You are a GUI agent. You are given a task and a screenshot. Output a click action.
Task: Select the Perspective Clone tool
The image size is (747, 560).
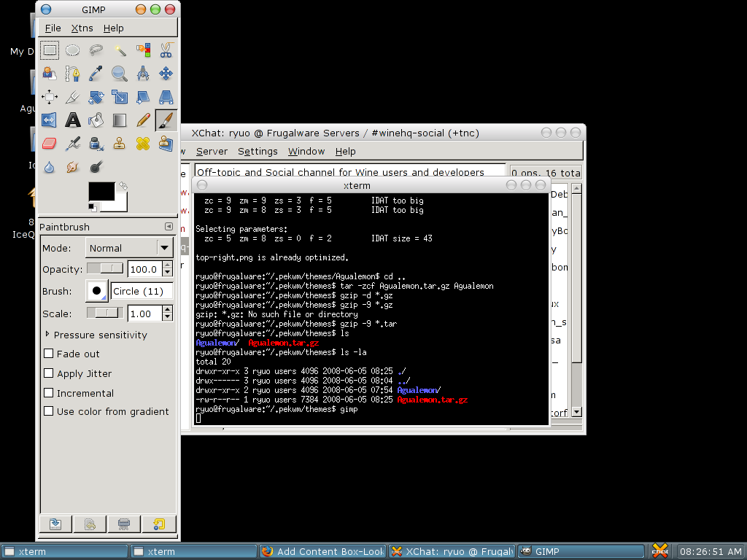coord(166,144)
